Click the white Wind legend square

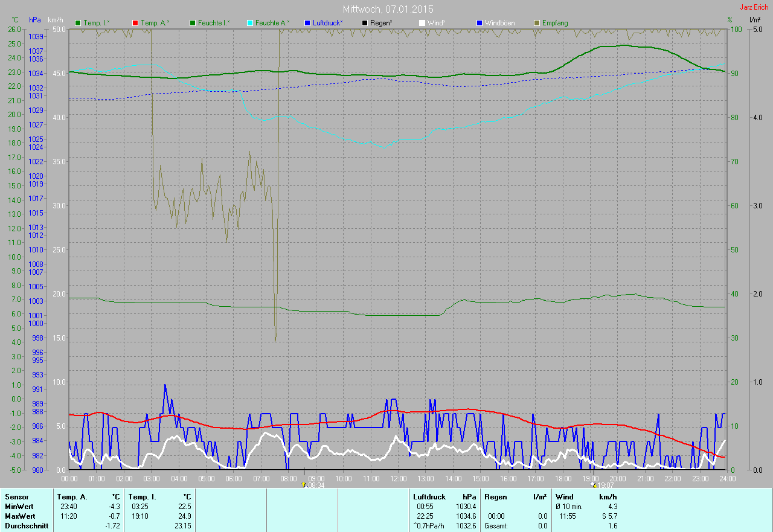[x=422, y=23]
